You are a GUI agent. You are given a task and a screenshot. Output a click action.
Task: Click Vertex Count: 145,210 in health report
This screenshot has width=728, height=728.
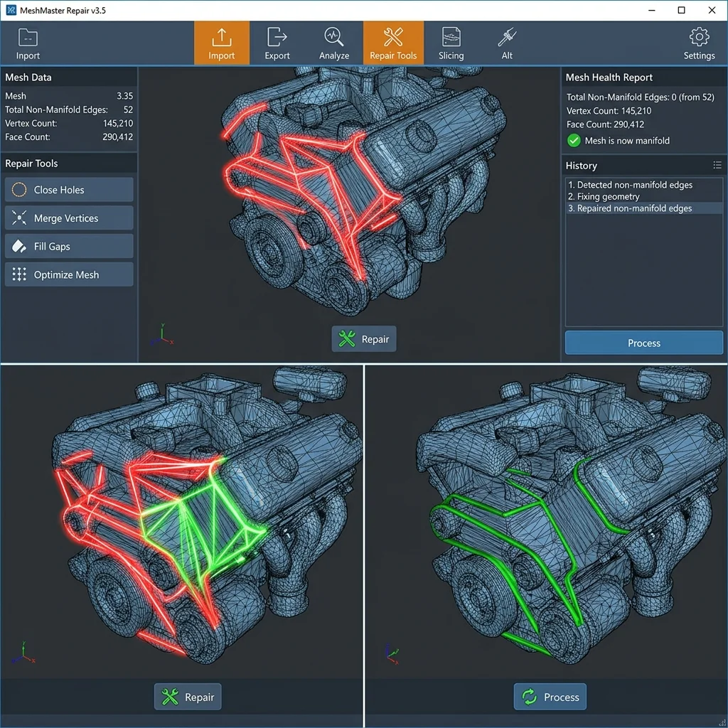click(x=609, y=111)
